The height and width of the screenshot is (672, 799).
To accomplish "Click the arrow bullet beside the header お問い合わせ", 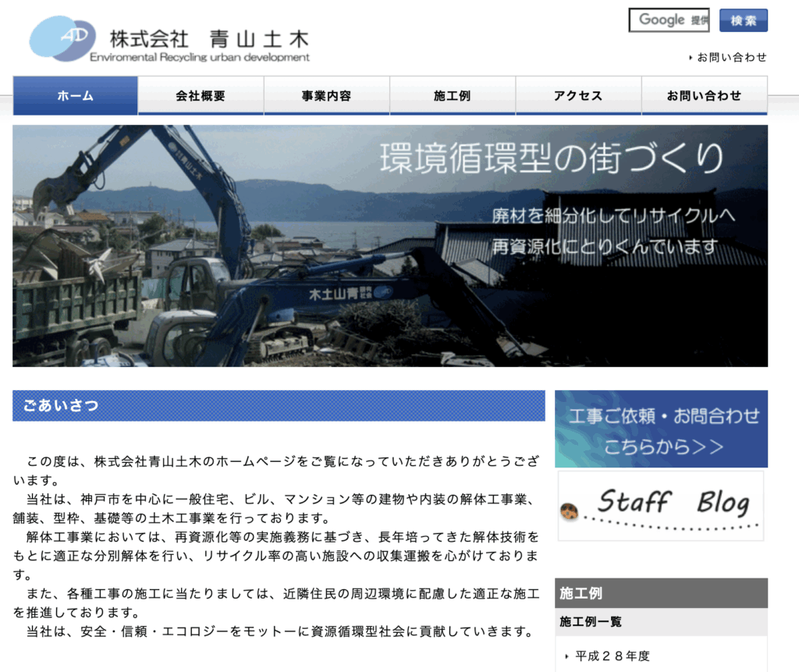I will [x=691, y=58].
